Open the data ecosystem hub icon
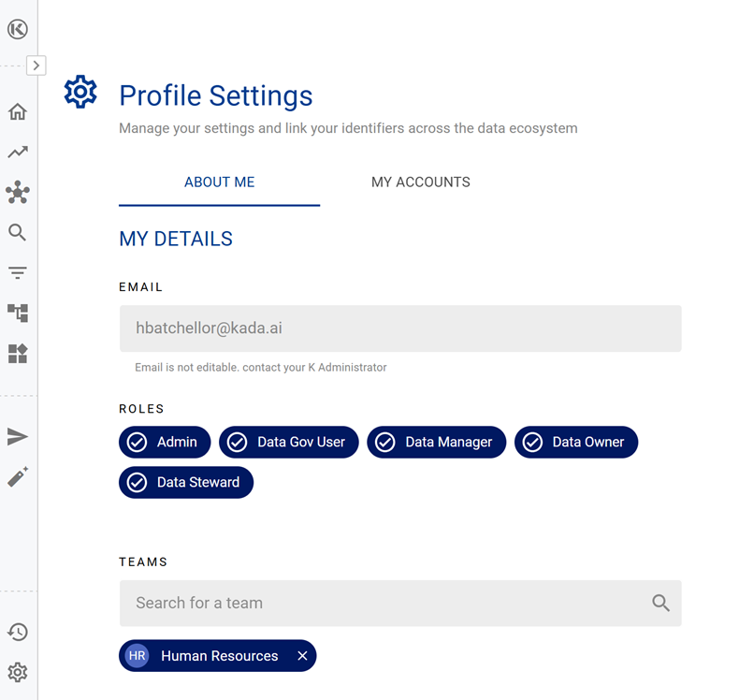The image size is (739, 700). (17, 193)
